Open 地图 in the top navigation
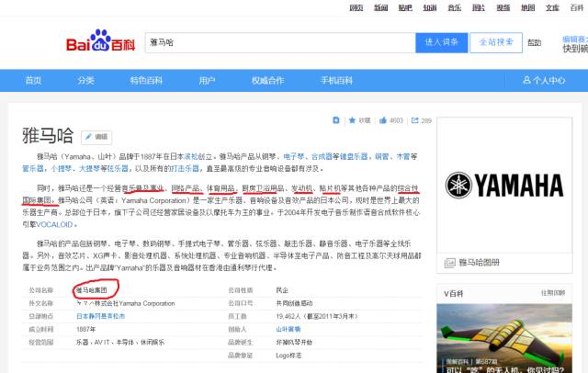Viewport: 588px width, 373px height. point(527,7)
